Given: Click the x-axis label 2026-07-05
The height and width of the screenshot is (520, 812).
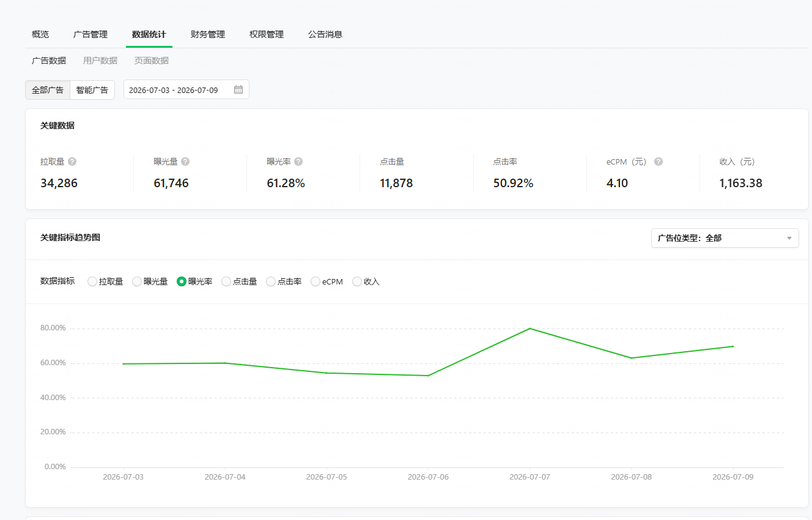Looking at the screenshot, I should 327,477.
